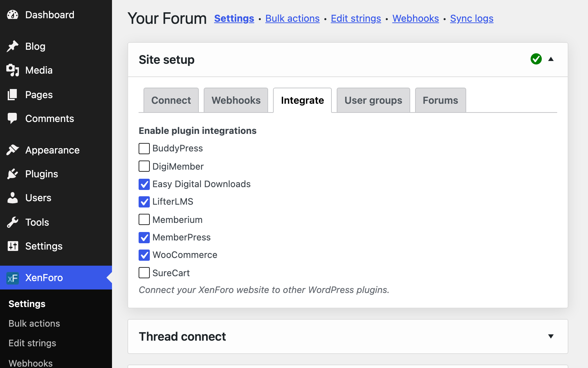
Task: Enable the BuddyPress integration checkbox
Action: (x=144, y=149)
